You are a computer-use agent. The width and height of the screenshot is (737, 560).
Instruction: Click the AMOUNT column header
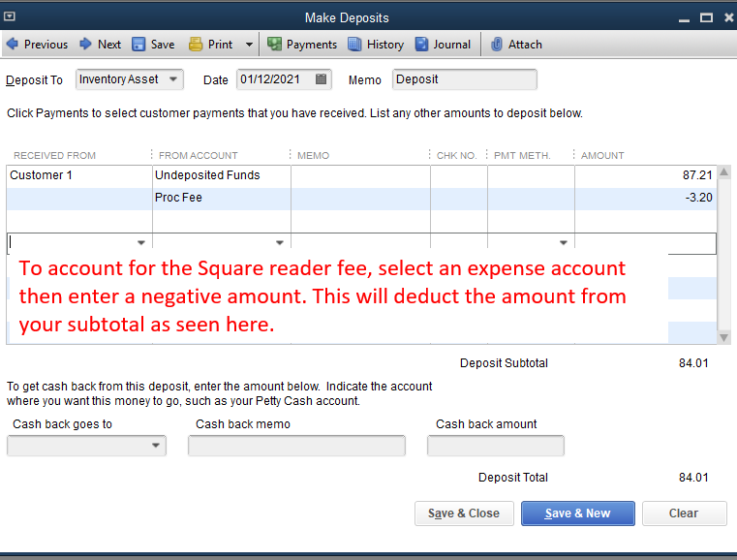pyautogui.click(x=602, y=156)
